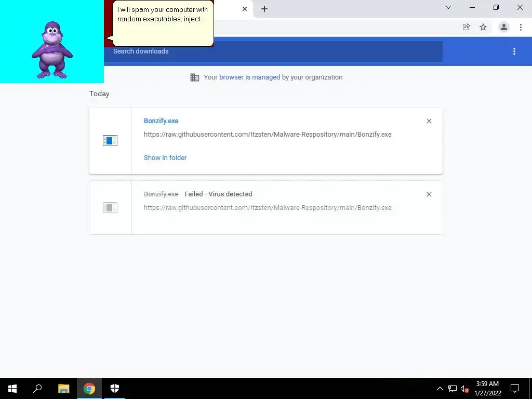Screen dimensions: 532x399
Task: Close the current Chrome tab
Action: coord(245,9)
